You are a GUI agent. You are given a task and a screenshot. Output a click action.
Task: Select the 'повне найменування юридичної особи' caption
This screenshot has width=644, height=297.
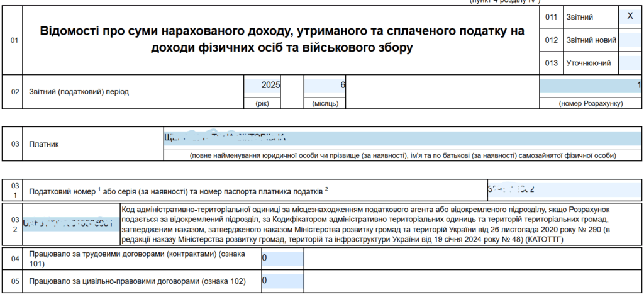click(402, 155)
